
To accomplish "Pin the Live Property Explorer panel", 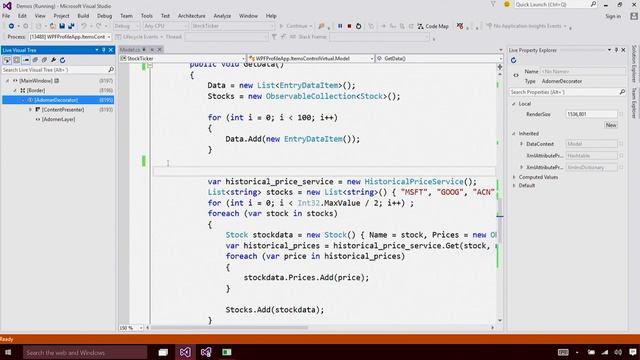I will tap(616, 50).
